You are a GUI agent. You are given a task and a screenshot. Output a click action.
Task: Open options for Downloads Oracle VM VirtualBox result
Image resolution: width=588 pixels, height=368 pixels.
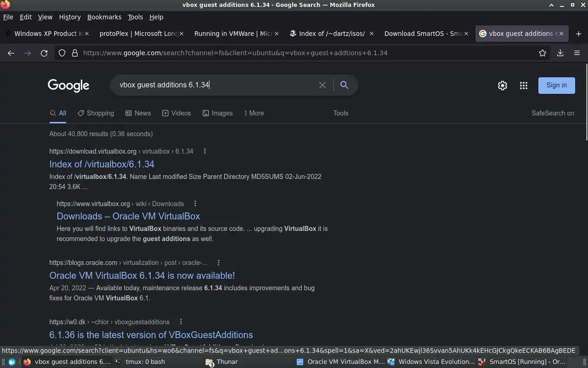(195, 204)
